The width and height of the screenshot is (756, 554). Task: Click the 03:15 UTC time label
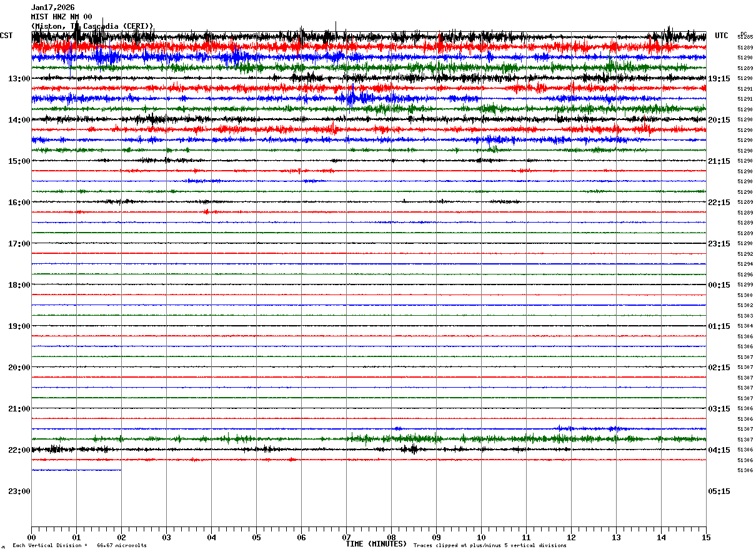coord(719,409)
